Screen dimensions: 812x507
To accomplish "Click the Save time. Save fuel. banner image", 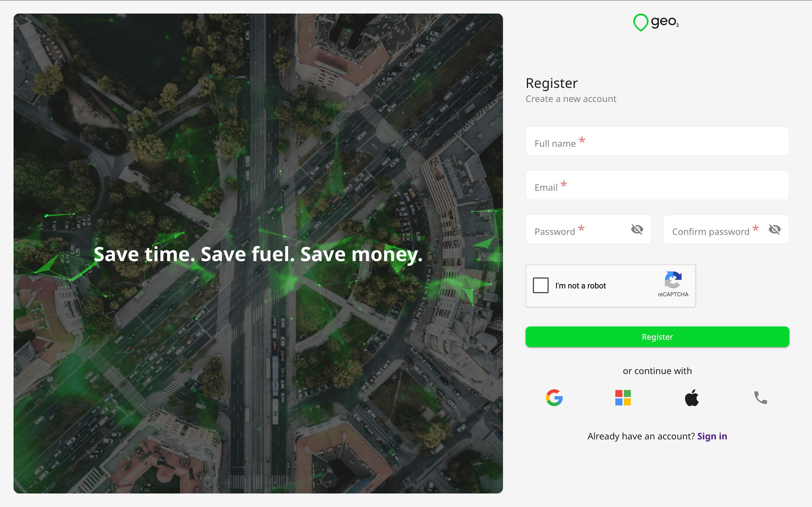I will (x=258, y=253).
